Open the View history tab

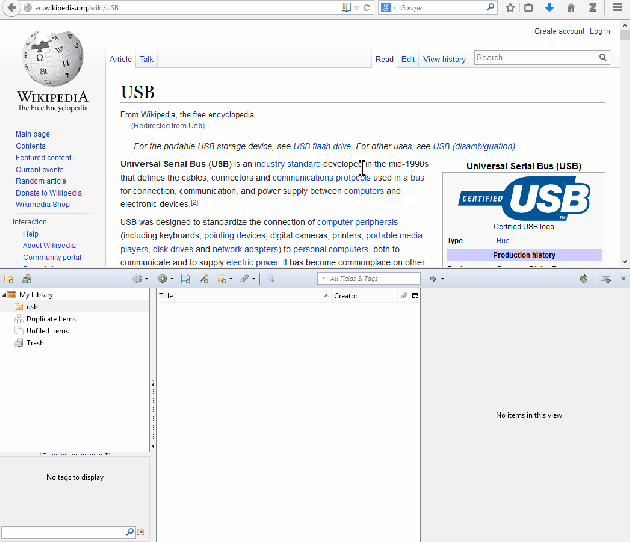[x=444, y=59]
